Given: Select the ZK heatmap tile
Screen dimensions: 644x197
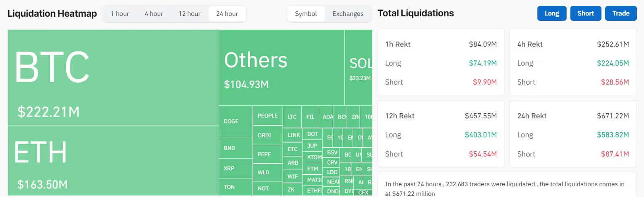Looking at the screenshot, I should 293,189.
